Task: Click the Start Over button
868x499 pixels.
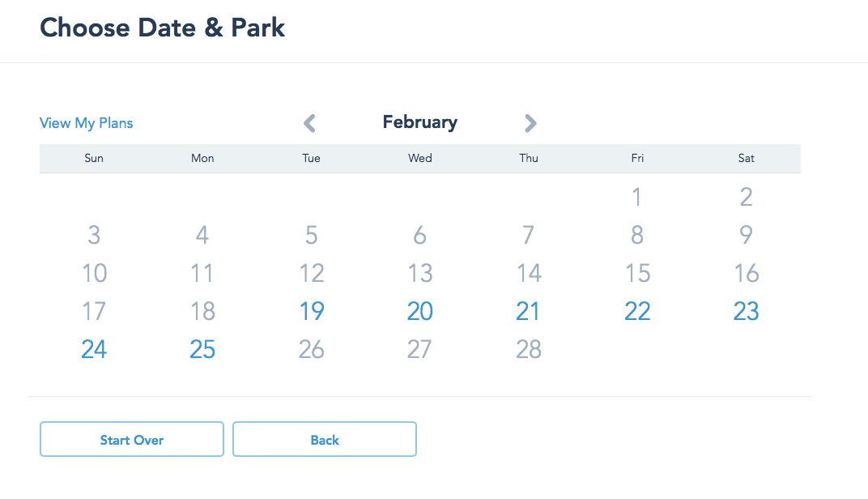Action: [132, 440]
